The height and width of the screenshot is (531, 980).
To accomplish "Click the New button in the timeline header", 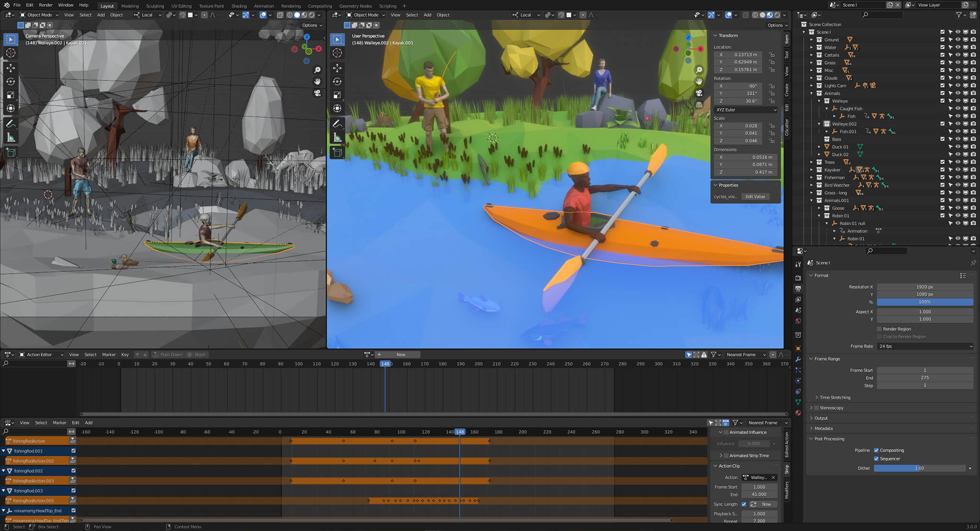I will [x=401, y=354].
